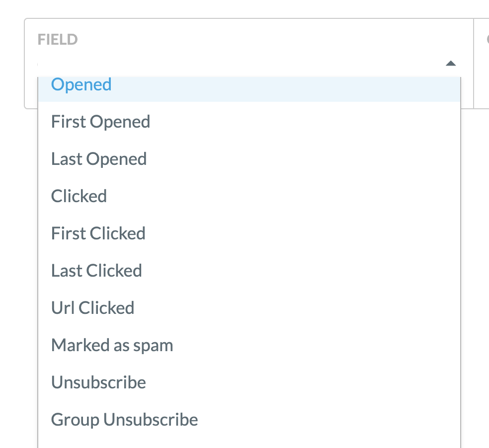The height and width of the screenshot is (448, 489).
Task: Pick Url Clicked as the field
Action: (x=249, y=308)
